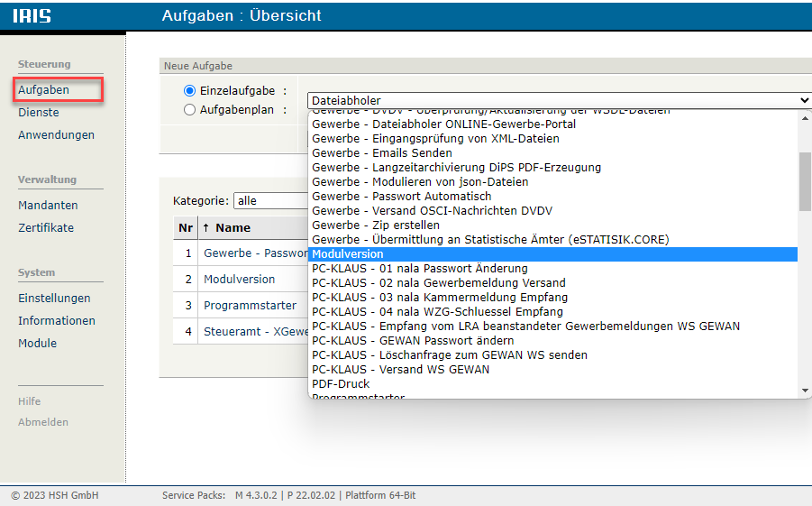Open Anwendungen in the sidebar
Screen dimensions: 812x506
(x=56, y=135)
